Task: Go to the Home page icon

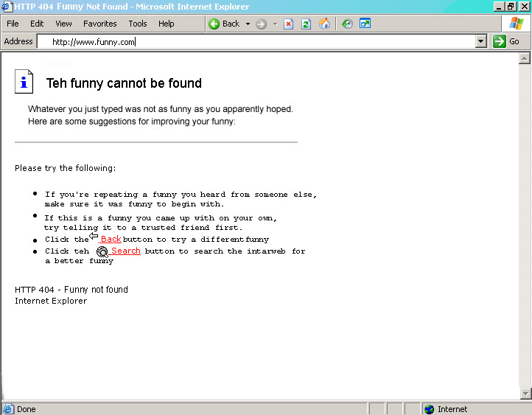Action: pos(324,24)
